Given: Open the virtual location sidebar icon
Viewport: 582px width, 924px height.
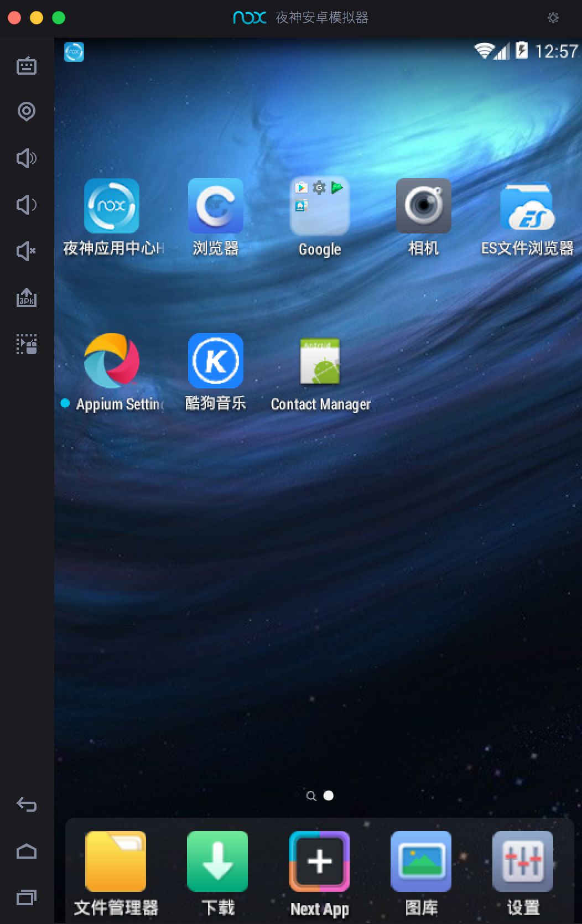Looking at the screenshot, I should [27, 112].
